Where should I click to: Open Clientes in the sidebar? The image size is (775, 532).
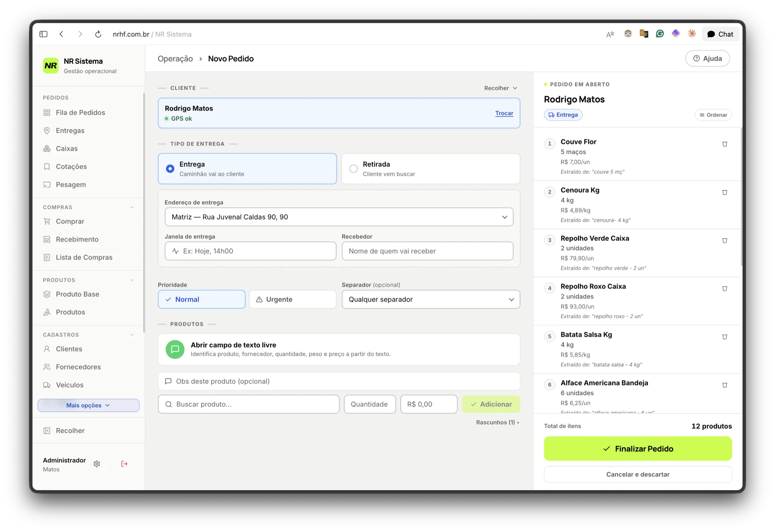[69, 349]
